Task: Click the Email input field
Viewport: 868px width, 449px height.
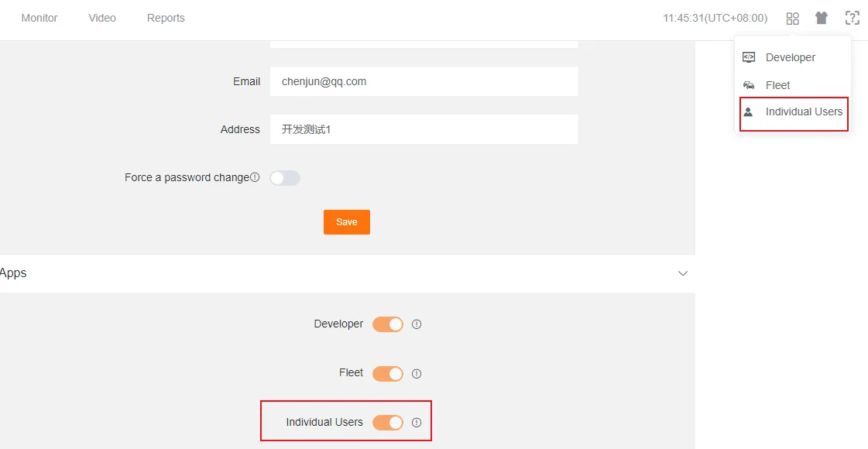Action: (424, 81)
